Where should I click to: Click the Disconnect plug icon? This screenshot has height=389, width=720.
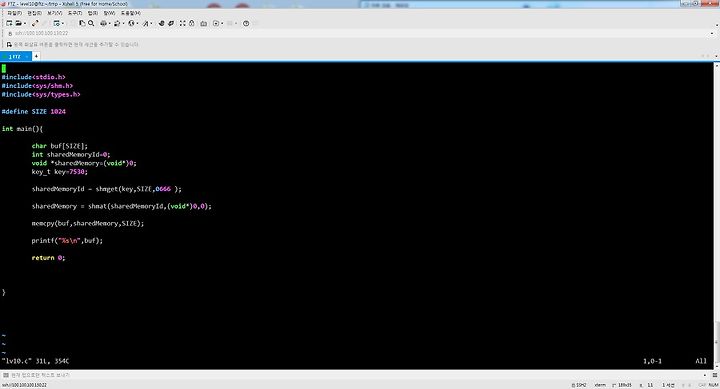click(35, 23)
